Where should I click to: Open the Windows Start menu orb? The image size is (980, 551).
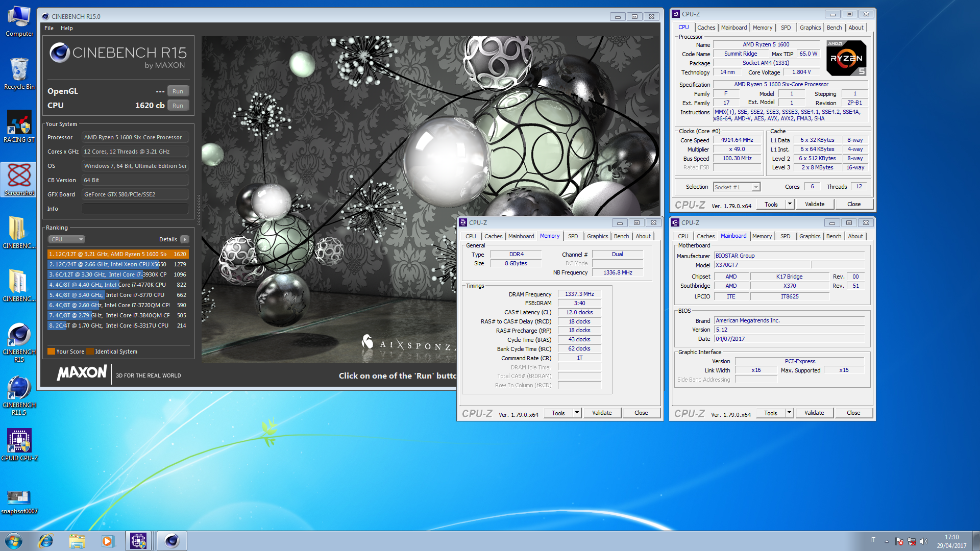14,541
